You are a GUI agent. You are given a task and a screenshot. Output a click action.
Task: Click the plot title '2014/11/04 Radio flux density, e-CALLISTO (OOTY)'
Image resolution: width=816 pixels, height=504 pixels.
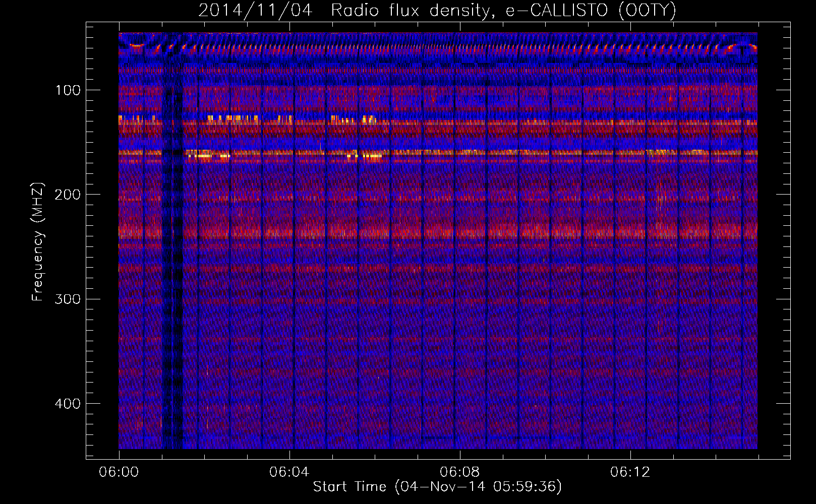tap(437, 11)
